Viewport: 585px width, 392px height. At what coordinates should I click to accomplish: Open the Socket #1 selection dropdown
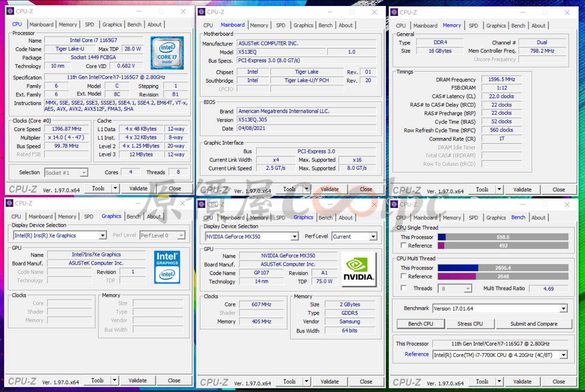pos(84,173)
